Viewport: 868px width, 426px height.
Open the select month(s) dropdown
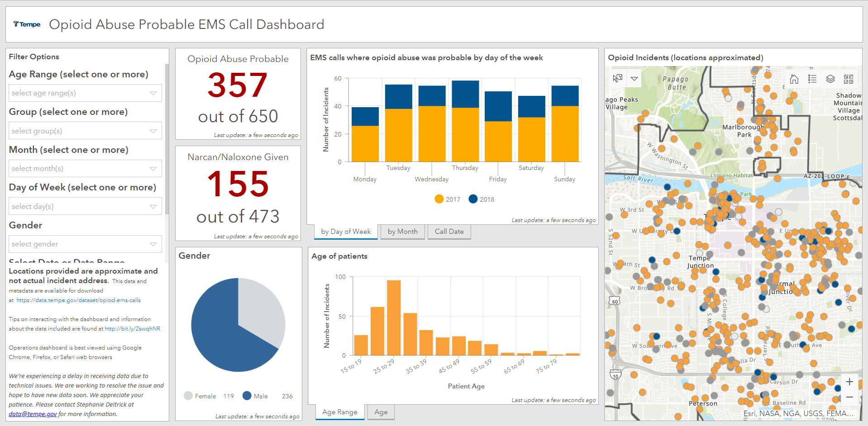coord(85,169)
